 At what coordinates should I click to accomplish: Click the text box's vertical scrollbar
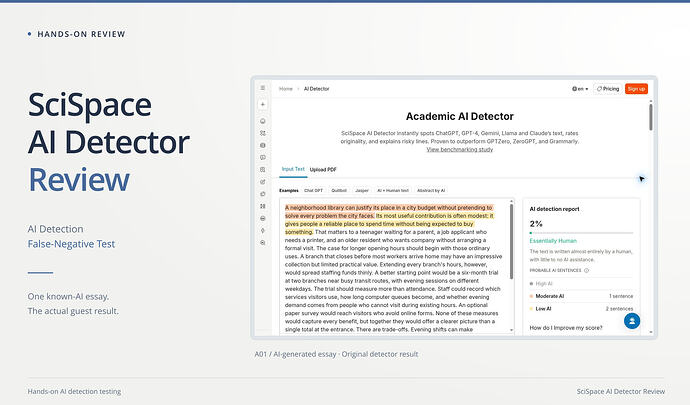(x=511, y=241)
